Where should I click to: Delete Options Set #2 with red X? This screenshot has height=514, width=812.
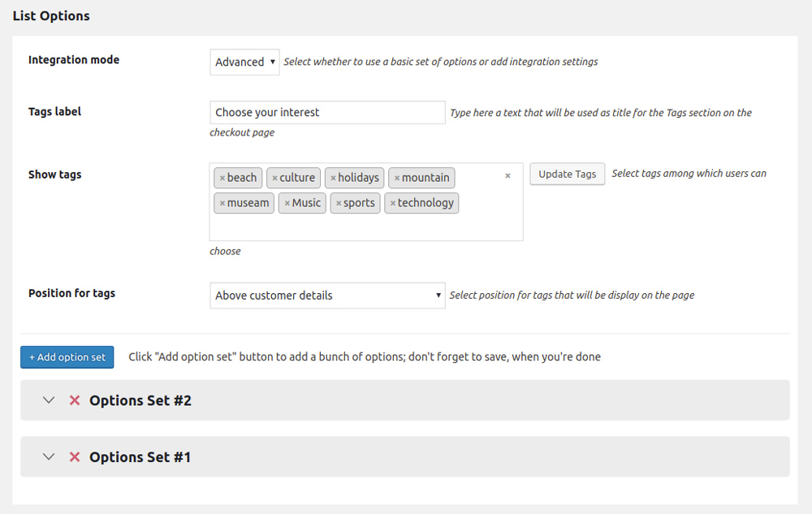(75, 400)
